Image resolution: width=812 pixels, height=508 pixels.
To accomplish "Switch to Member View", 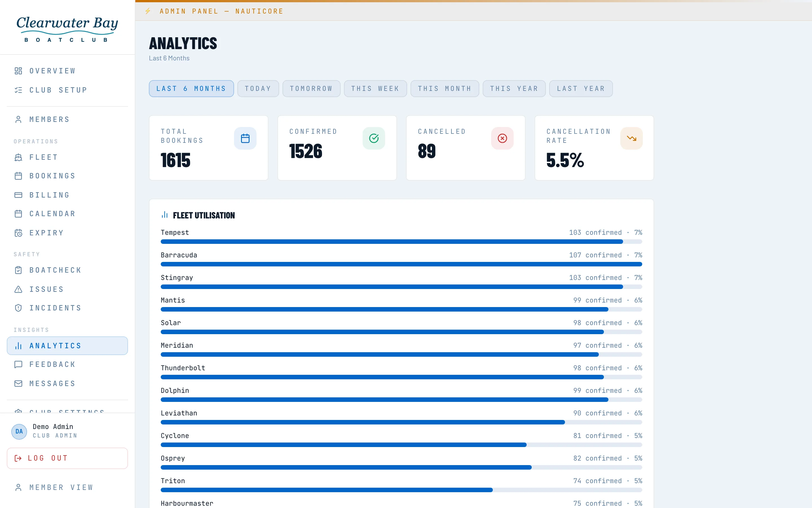I will (67, 487).
